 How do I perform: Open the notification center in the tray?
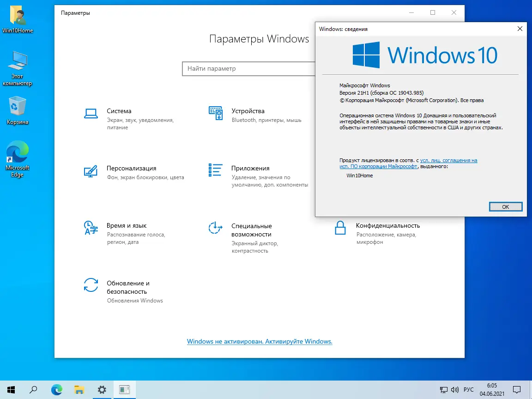click(517, 389)
